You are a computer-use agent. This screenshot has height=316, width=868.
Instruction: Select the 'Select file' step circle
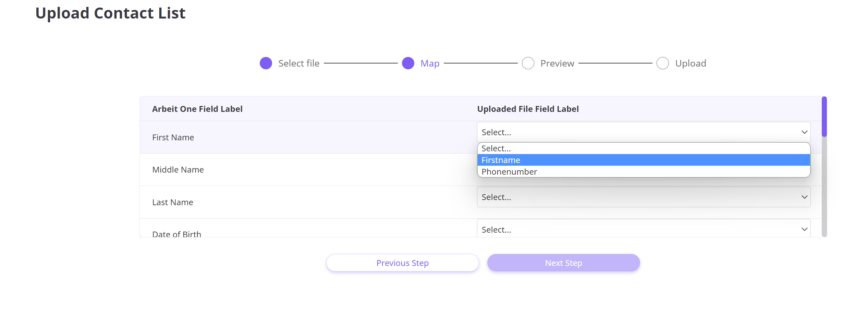pos(266,63)
